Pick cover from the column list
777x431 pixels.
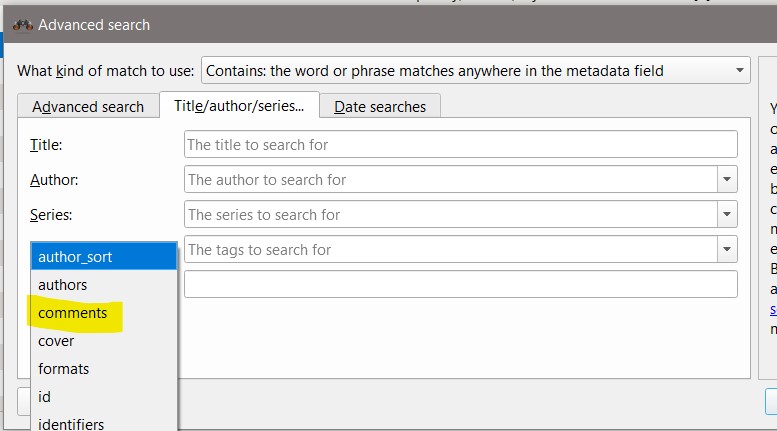tap(56, 341)
